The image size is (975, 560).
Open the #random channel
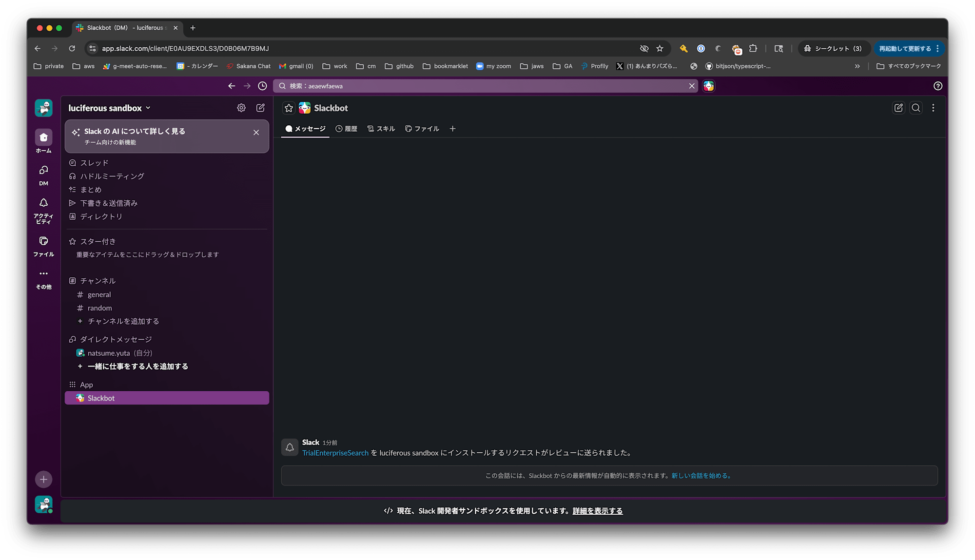pos(167,308)
